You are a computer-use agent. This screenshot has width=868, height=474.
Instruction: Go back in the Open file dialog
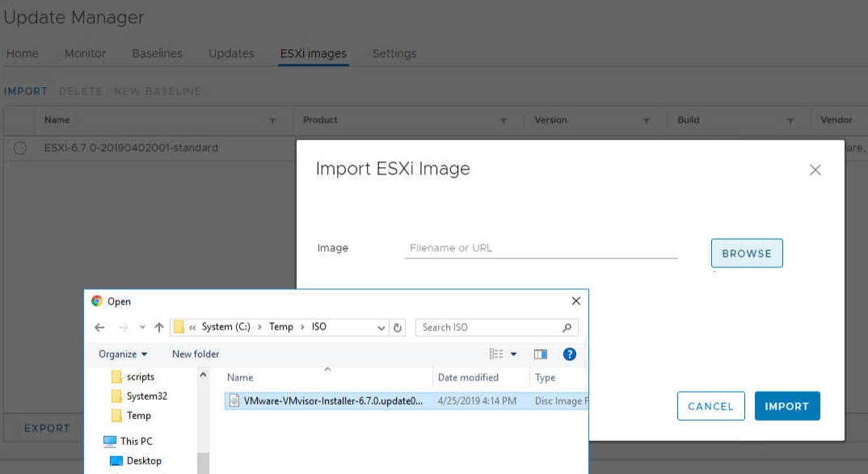pos(99,327)
